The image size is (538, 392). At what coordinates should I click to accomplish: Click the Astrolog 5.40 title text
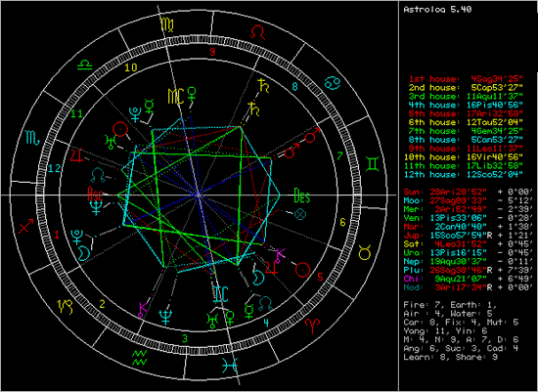click(437, 10)
